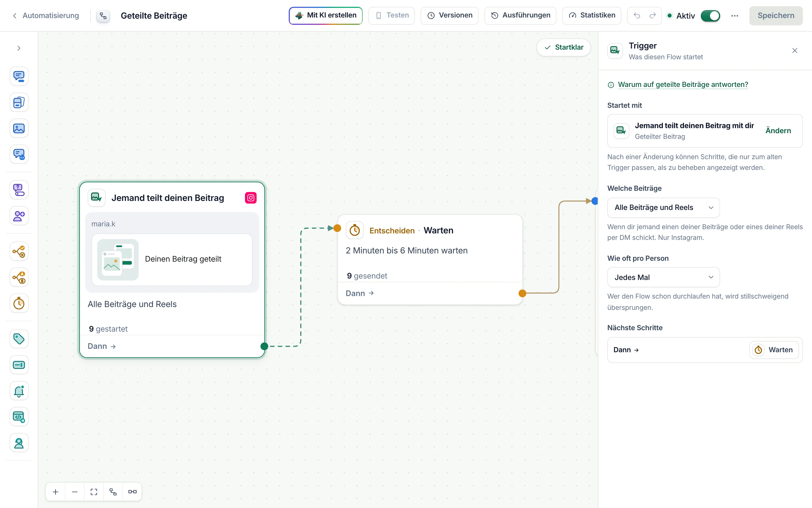812x508 pixels.
Task: Go back to Automatisierung
Action: (x=46, y=16)
